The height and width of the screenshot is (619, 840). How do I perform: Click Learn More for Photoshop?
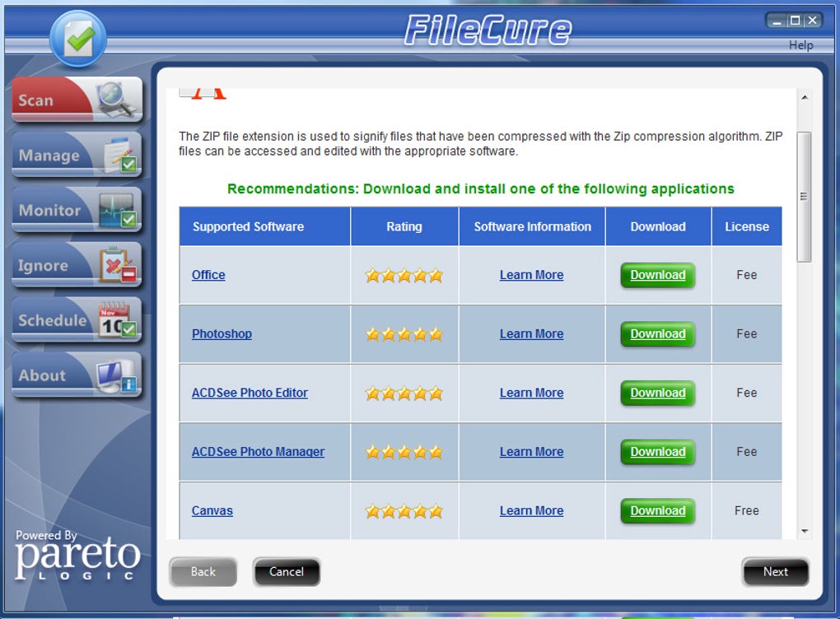click(x=531, y=333)
